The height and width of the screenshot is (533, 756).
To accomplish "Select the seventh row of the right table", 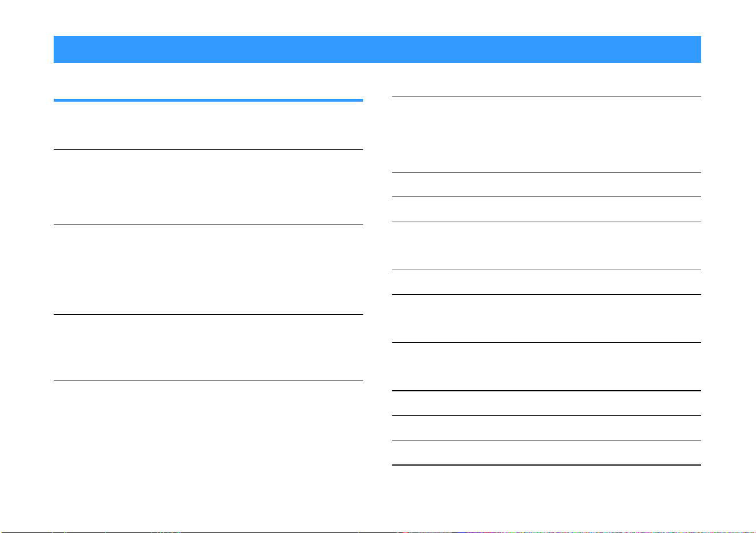I will tap(546, 366).
